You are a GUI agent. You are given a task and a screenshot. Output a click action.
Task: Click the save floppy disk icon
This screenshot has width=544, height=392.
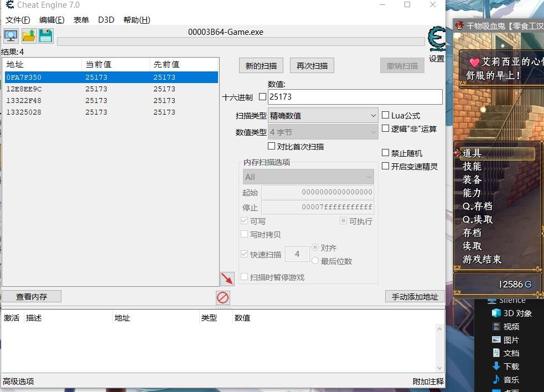tap(45, 36)
